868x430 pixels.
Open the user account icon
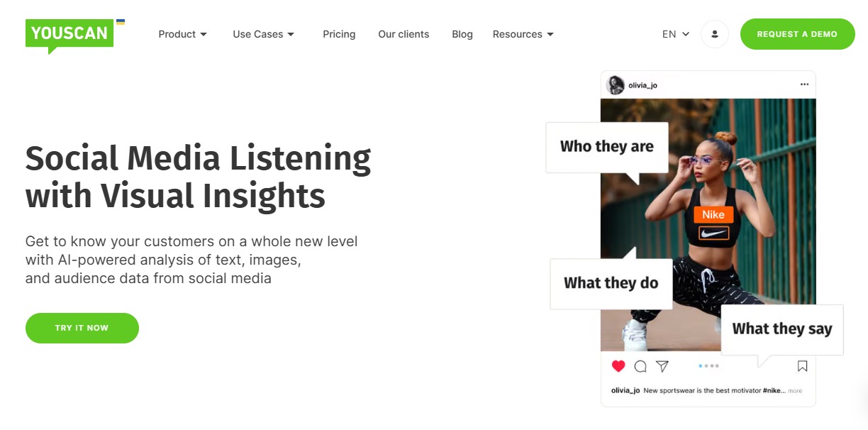715,33
